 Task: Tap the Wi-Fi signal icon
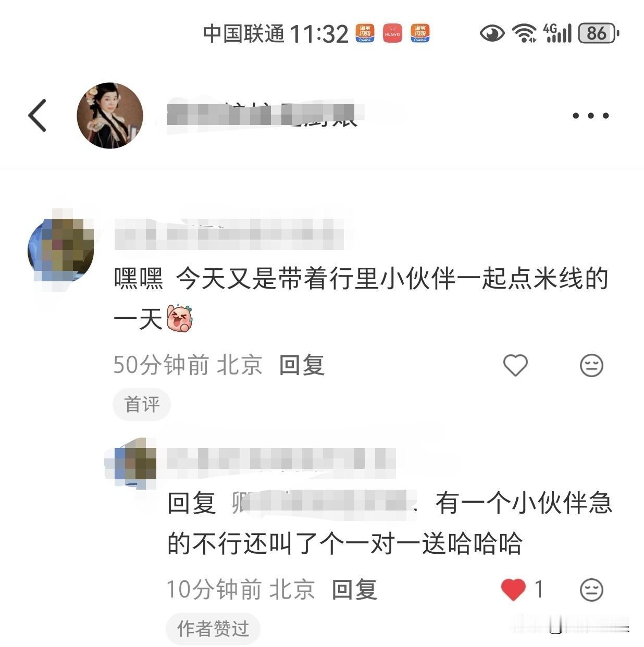coord(524,33)
